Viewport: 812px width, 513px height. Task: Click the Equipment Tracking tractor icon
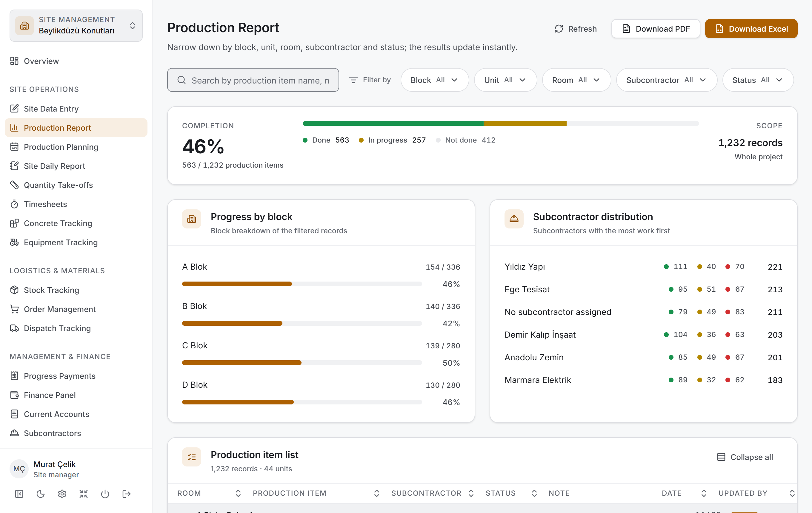point(14,242)
